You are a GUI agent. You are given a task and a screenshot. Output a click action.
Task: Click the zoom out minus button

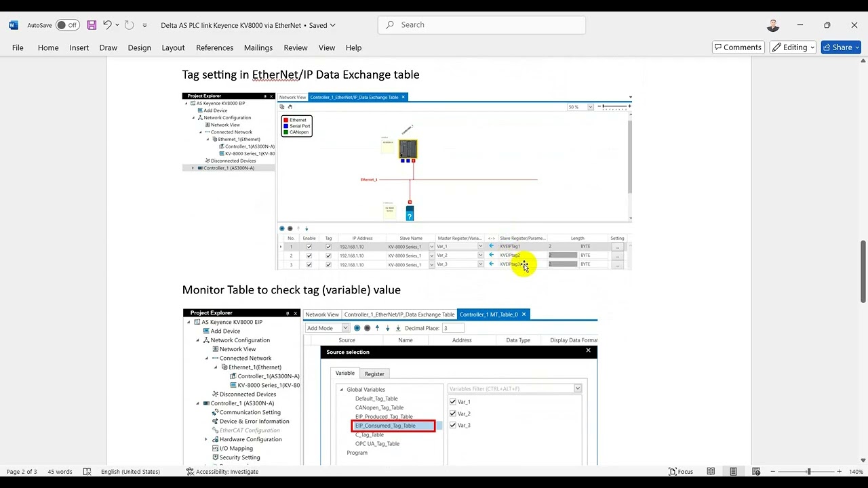[x=772, y=472]
